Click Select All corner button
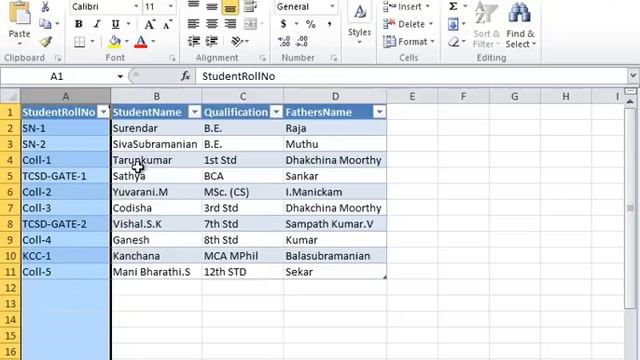This screenshot has height=360, width=640. [x=10, y=96]
